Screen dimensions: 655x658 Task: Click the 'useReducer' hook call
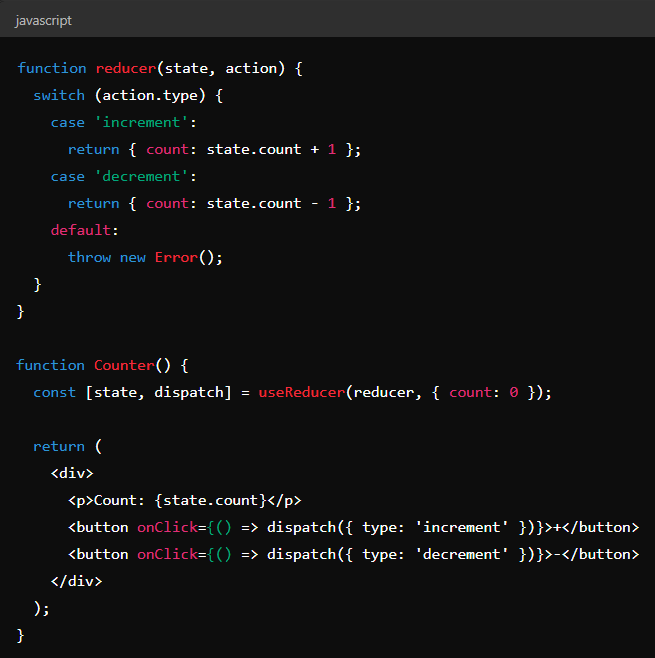coord(302,392)
